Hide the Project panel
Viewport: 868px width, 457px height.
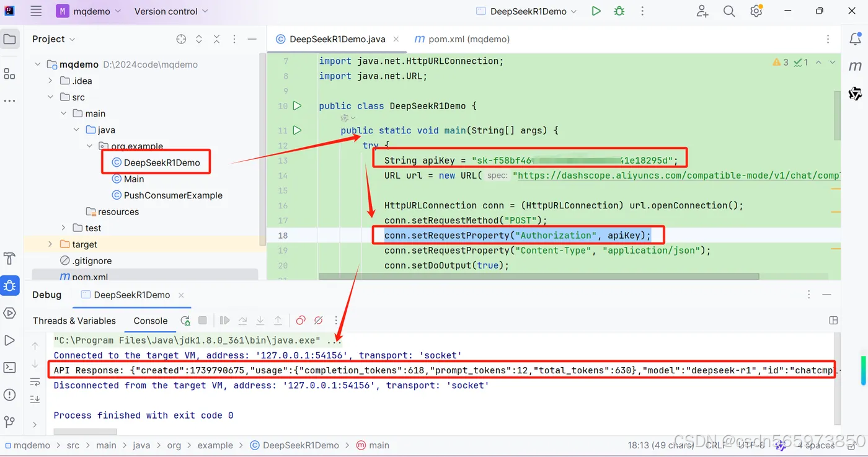252,39
